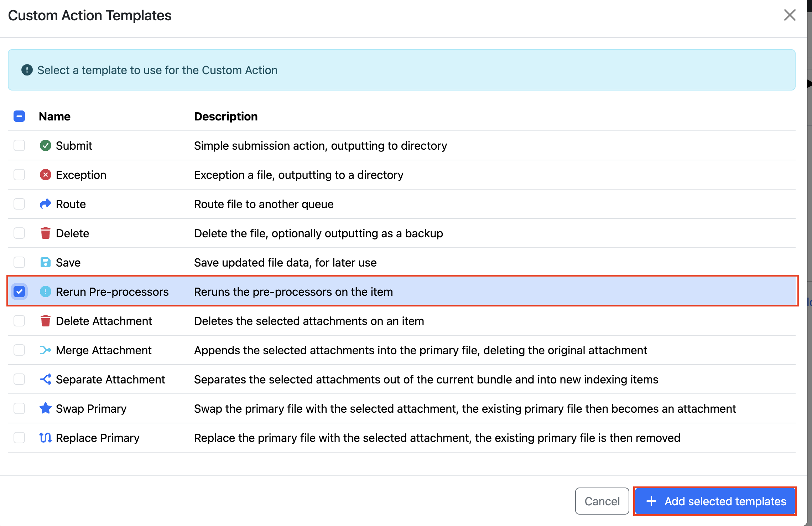Click the 'Separate Attachment' name text
Screen dimensions: 812x526
pyautogui.click(x=110, y=379)
